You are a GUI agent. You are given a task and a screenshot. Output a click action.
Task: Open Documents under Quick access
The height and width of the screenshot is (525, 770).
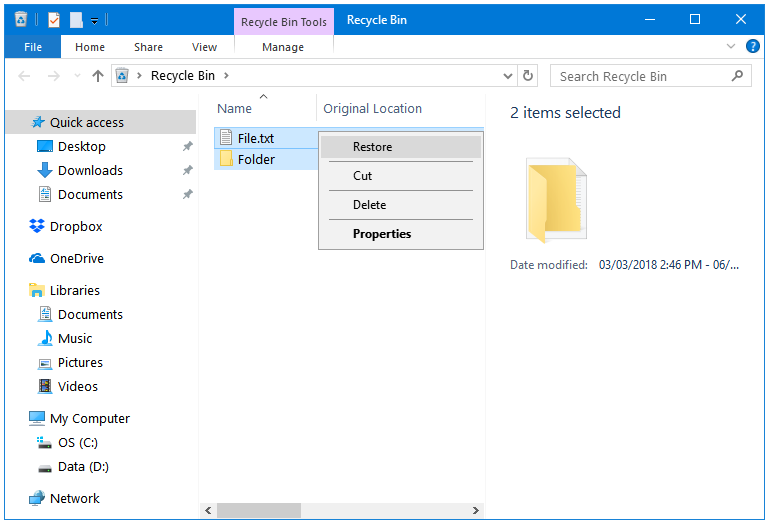tap(90, 194)
